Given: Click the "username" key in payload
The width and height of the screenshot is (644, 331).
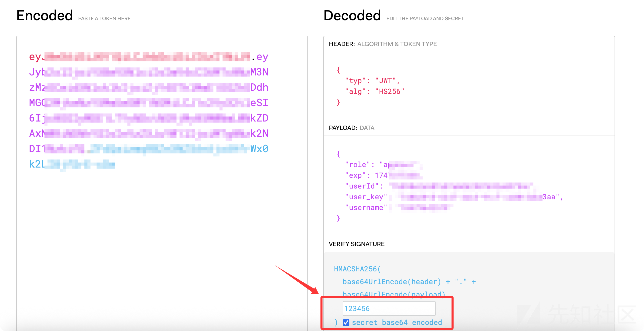Looking at the screenshot, I should coord(366,208).
